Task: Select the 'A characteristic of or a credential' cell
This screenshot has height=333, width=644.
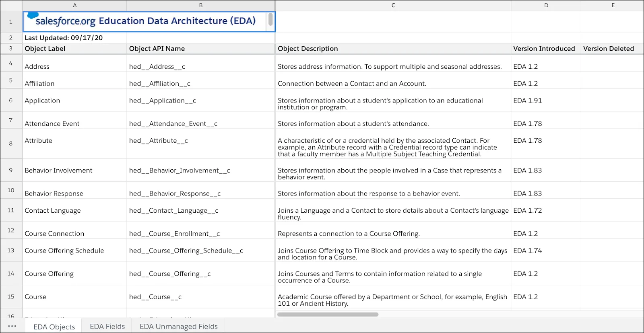Action: 393,144
